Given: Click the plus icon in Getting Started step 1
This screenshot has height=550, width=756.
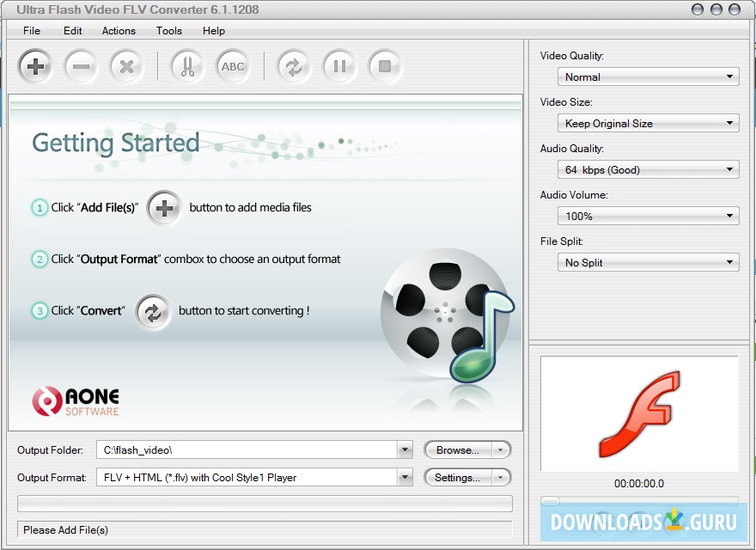Looking at the screenshot, I should [164, 207].
